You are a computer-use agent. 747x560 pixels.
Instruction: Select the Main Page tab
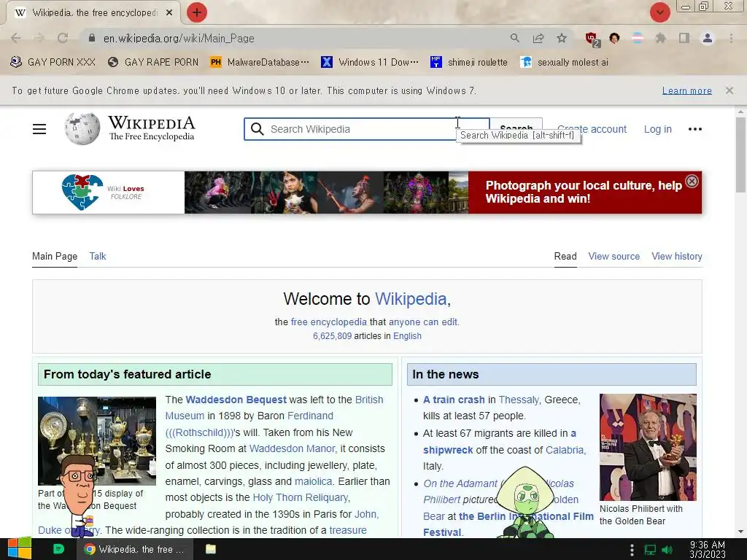point(54,256)
